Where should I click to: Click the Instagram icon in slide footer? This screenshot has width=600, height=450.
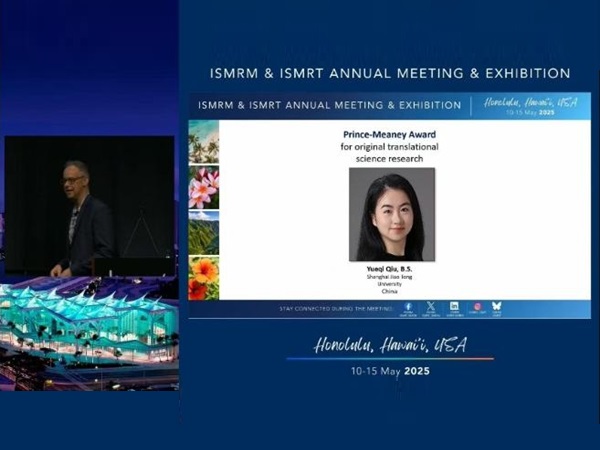[477, 307]
